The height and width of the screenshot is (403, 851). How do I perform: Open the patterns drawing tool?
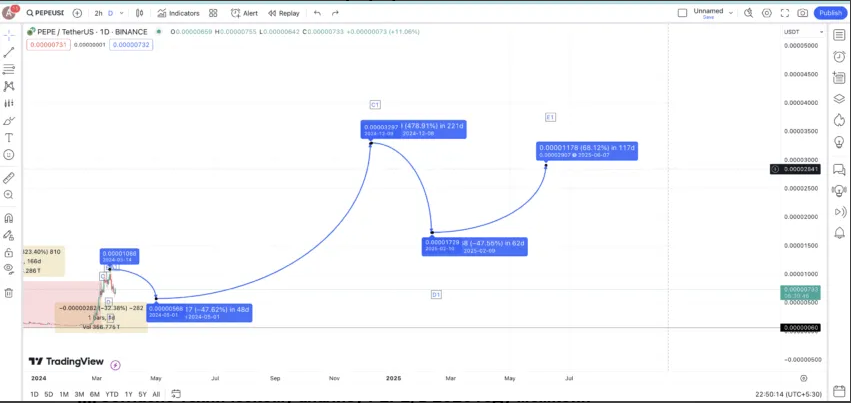click(x=9, y=86)
